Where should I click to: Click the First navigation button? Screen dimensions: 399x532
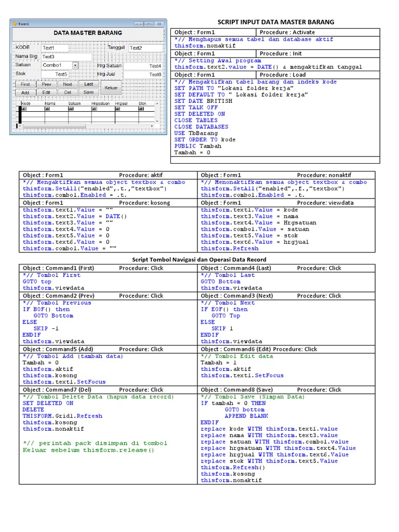[25, 84]
